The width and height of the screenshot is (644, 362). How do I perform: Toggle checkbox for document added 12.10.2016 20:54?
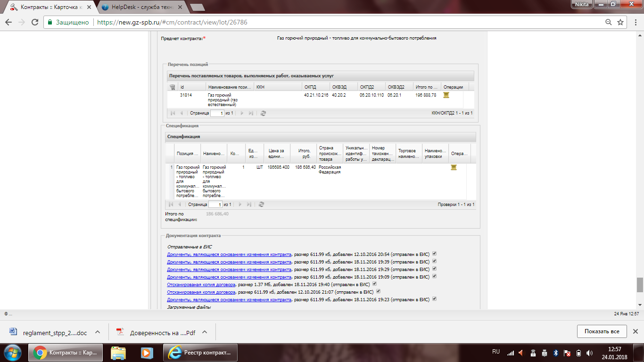(434, 254)
